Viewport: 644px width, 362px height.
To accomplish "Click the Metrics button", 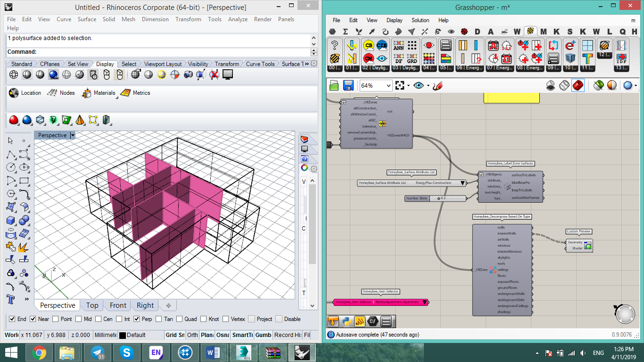I will [136, 93].
